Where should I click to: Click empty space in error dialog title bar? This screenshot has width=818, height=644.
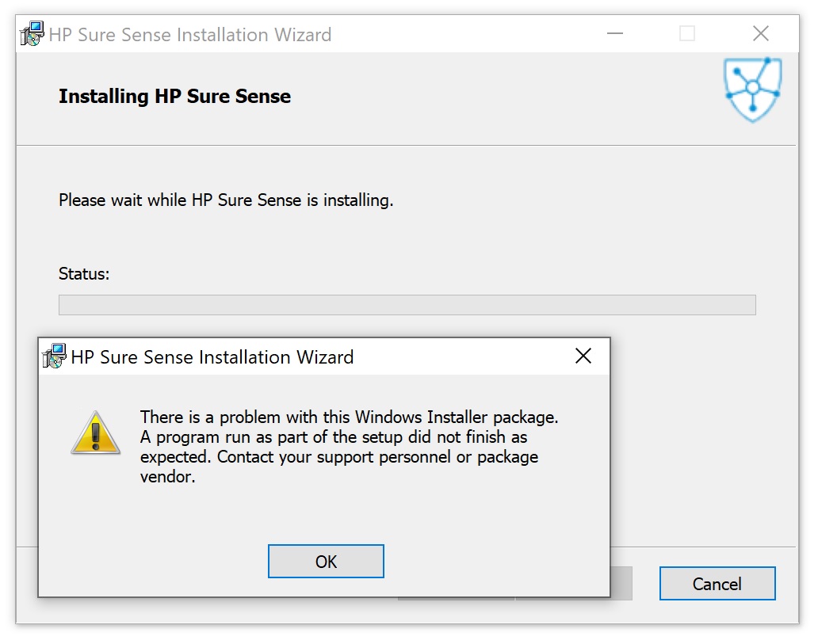coord(460,356)
